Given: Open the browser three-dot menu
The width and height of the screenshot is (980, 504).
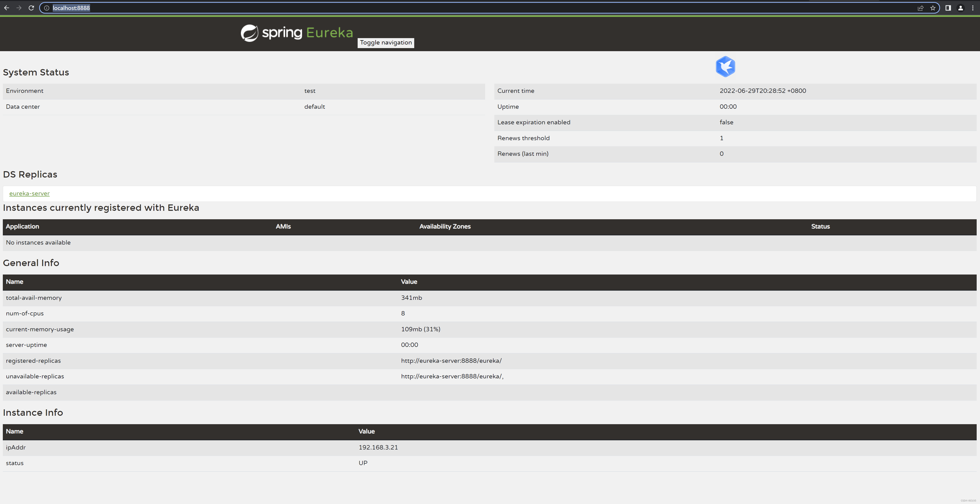Looking at the screenshot, I should tap(973, 8).
